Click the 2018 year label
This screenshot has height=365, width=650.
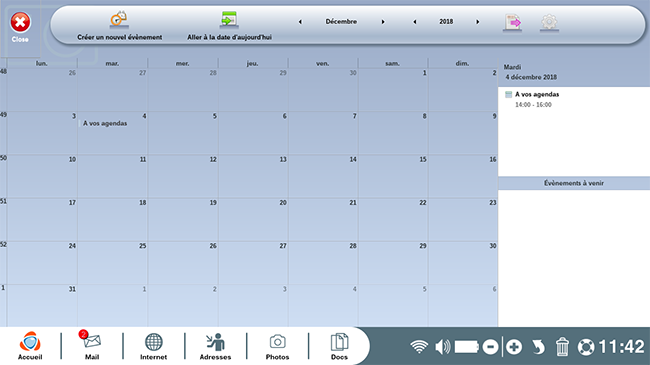(x=446, y=22)
